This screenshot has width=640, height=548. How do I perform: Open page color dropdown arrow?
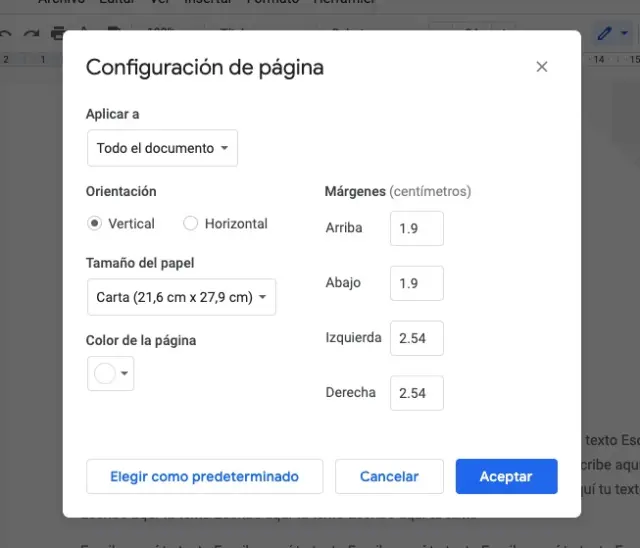[125, 374]
